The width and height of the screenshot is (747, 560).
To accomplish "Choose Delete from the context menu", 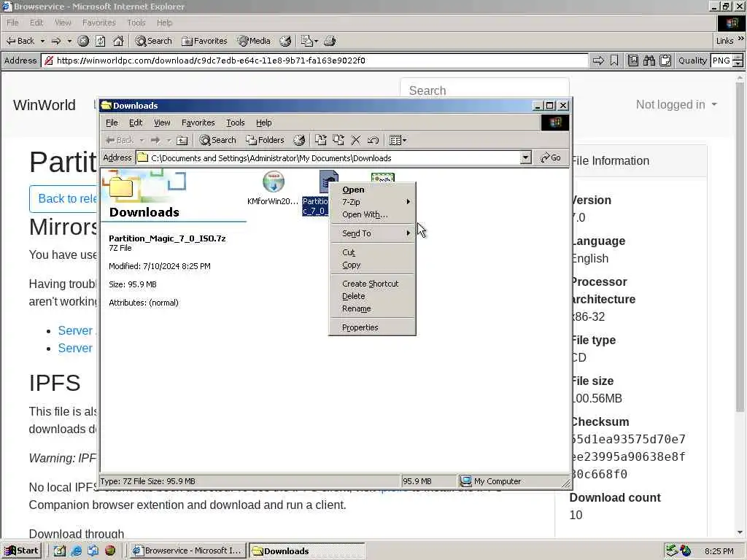I will coord(373,296).
